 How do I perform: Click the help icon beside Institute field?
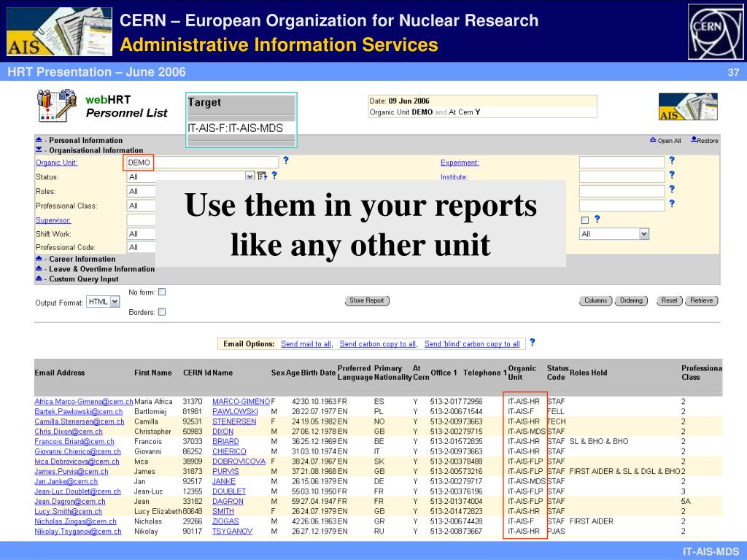[672, 175]
